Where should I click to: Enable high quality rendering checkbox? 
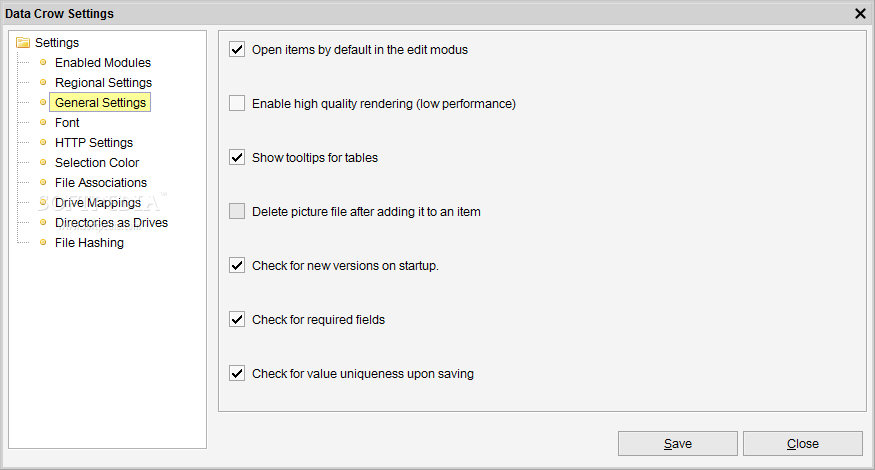[x=237, y=103]
